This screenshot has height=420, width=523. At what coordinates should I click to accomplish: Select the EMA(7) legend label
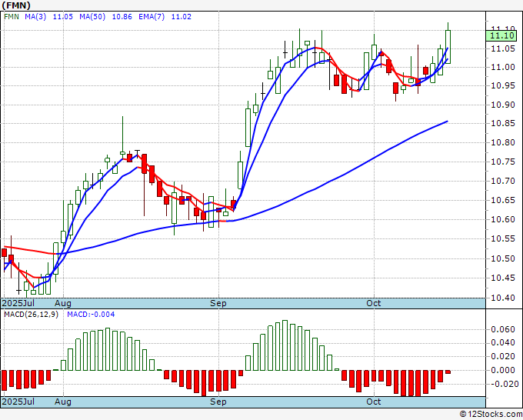coord(152,16)
